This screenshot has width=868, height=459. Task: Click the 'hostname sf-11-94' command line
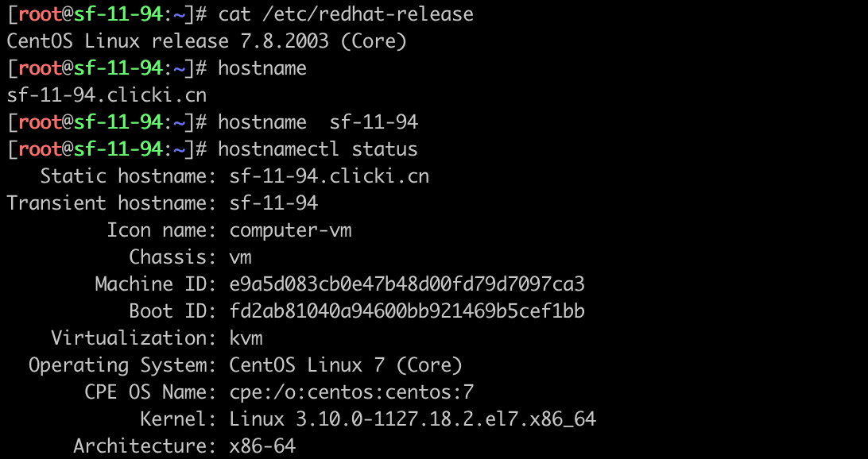(x=318, y=122)
